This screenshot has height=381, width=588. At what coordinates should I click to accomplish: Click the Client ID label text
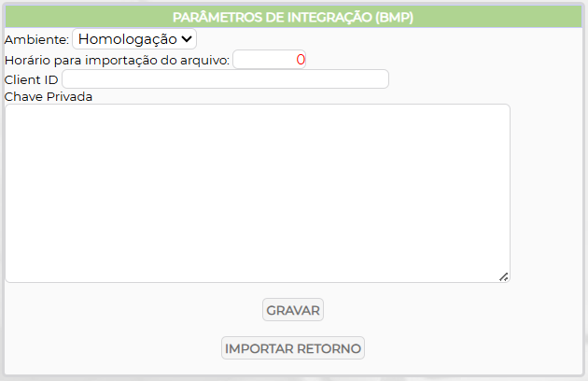[31, 79]
